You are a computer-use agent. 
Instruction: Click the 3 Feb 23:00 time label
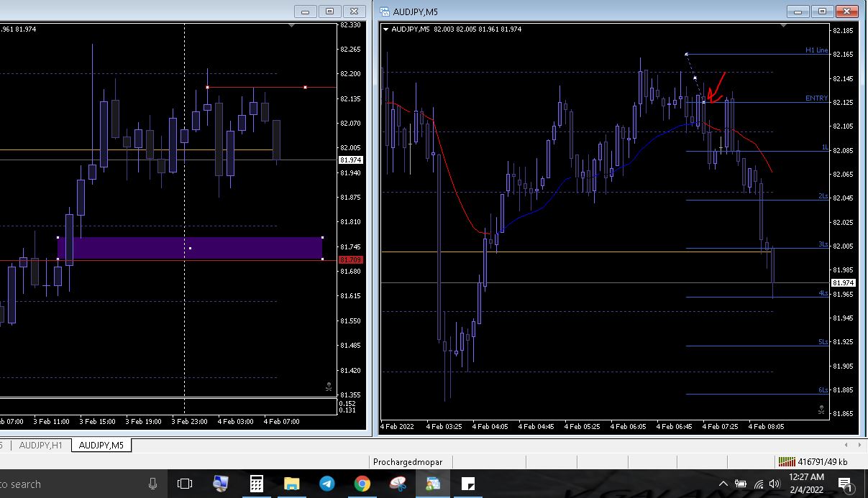tap(189, 421)
